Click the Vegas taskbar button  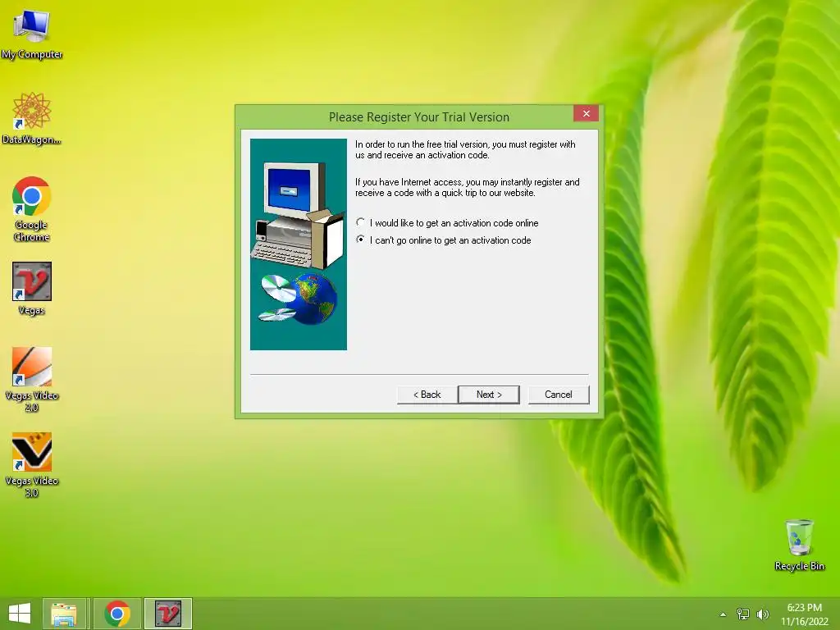[x=167, y=614]
